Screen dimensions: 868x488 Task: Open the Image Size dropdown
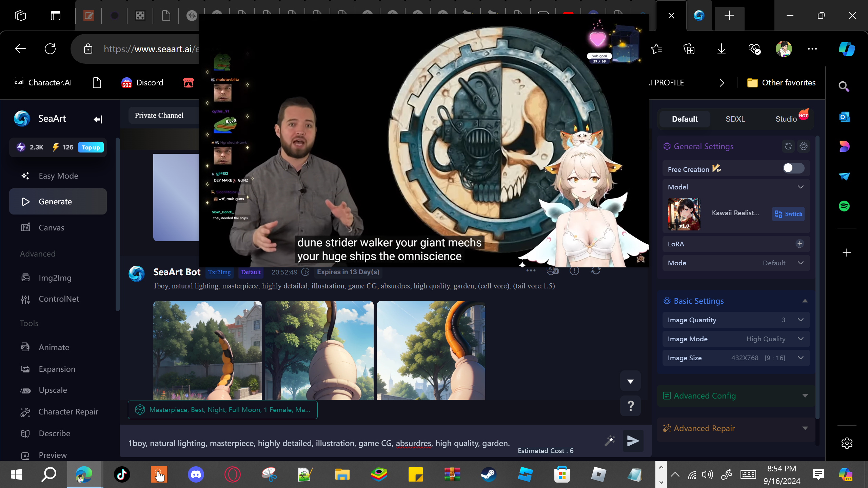click(736, 358)
